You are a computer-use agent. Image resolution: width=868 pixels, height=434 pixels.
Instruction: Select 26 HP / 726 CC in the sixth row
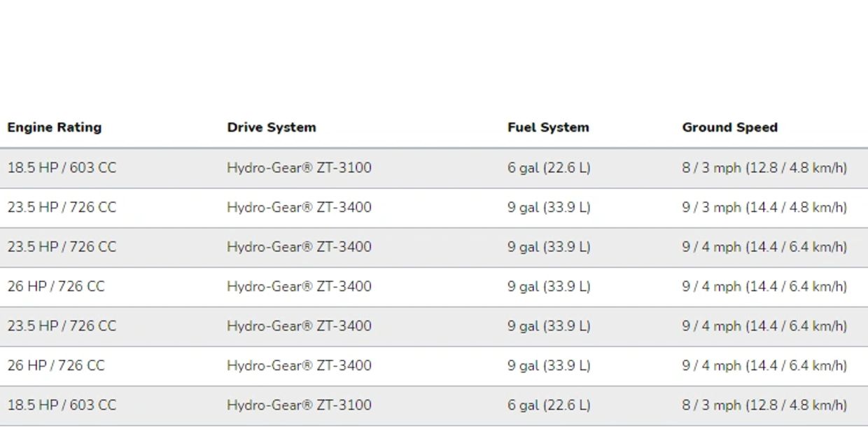56,365
